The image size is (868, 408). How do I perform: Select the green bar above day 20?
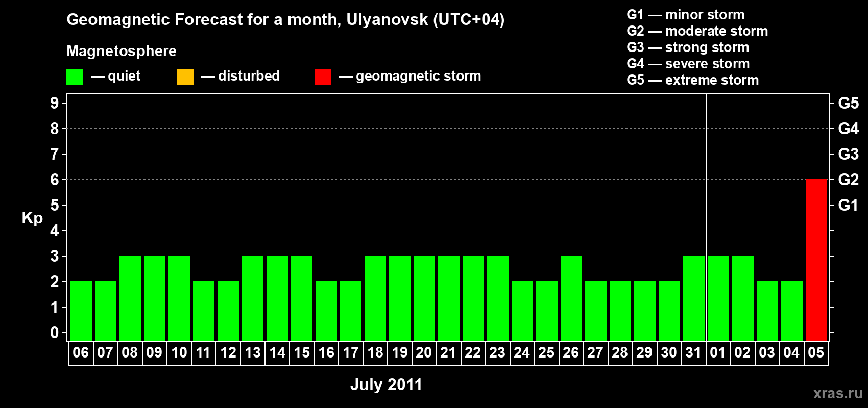[424, 298]
